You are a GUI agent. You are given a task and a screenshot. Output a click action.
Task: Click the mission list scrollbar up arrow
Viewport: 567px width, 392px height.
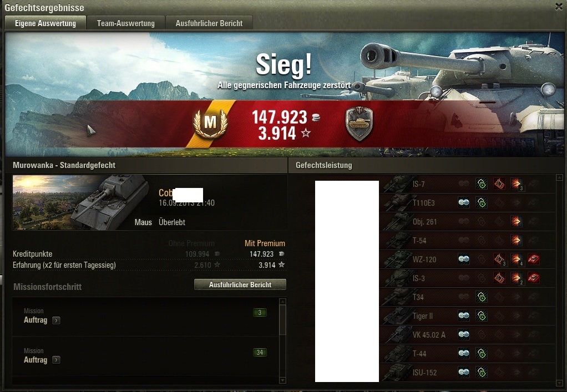click(283, 302)
